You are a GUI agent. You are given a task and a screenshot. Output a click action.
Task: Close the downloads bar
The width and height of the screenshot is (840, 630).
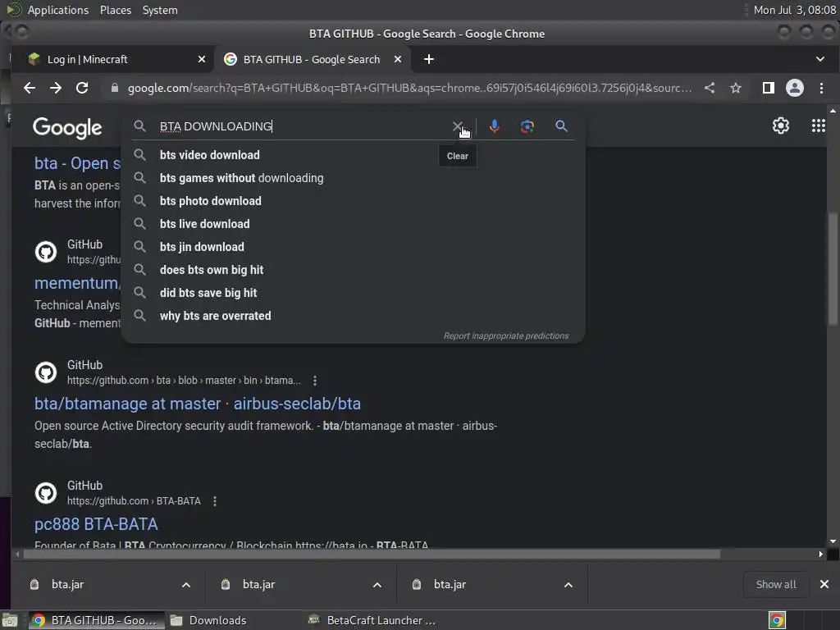click(x=824, y=584)
